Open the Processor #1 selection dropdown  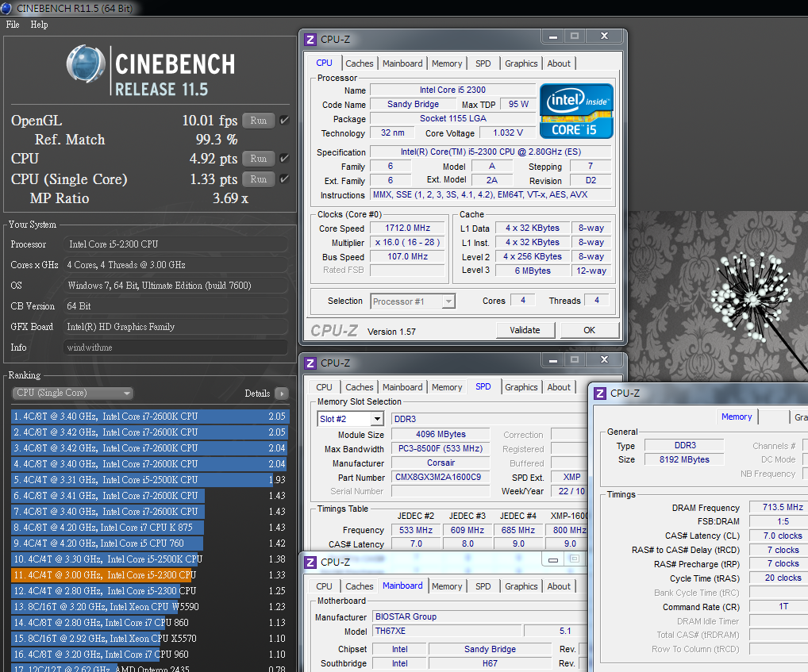(x=413, y=301)
